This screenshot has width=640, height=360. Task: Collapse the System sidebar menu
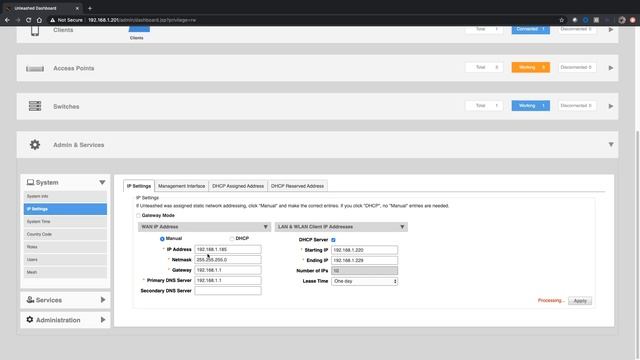102,182
